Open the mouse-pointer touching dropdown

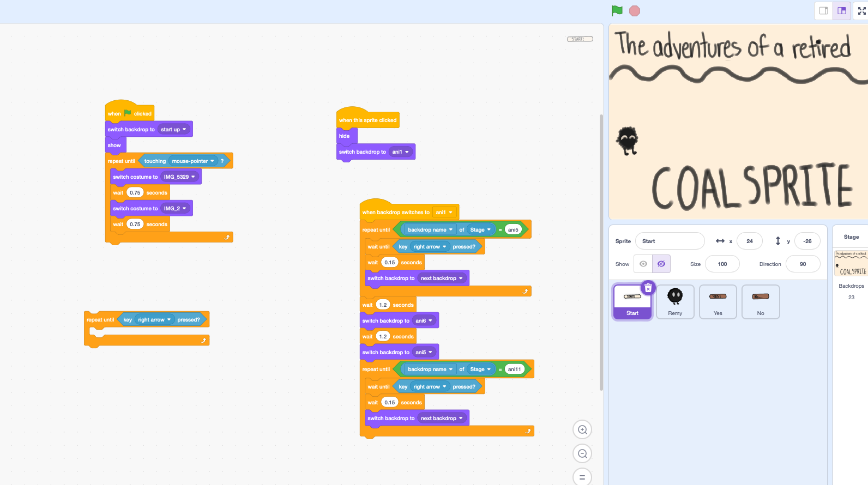tap(193, 161)
